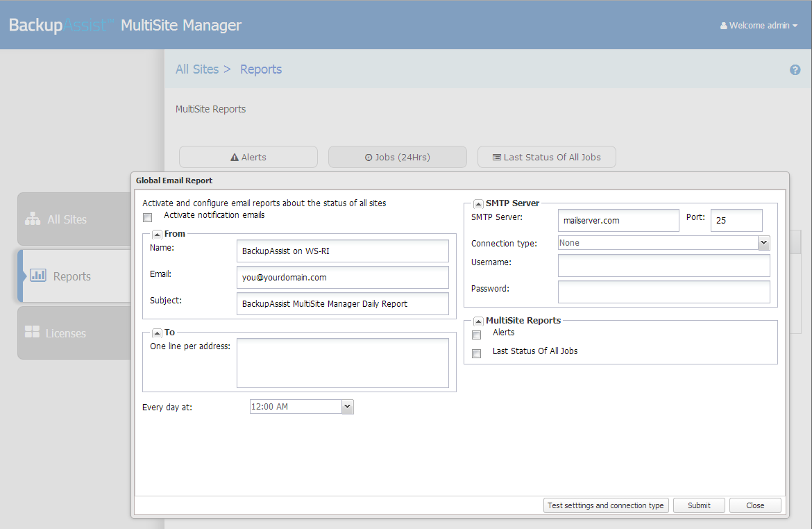812x529 pixels.
Task: Collapse the SMTP Server section
Action: click(x=478, y=203)
